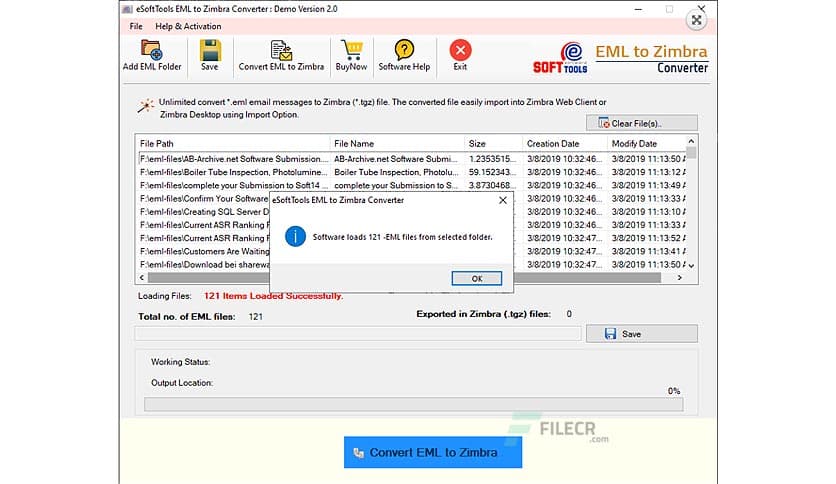Select the row 'F:\eml-files\AB-Archive.net Software Submission'
Screen dimensions: 836x484
point(412,159)
